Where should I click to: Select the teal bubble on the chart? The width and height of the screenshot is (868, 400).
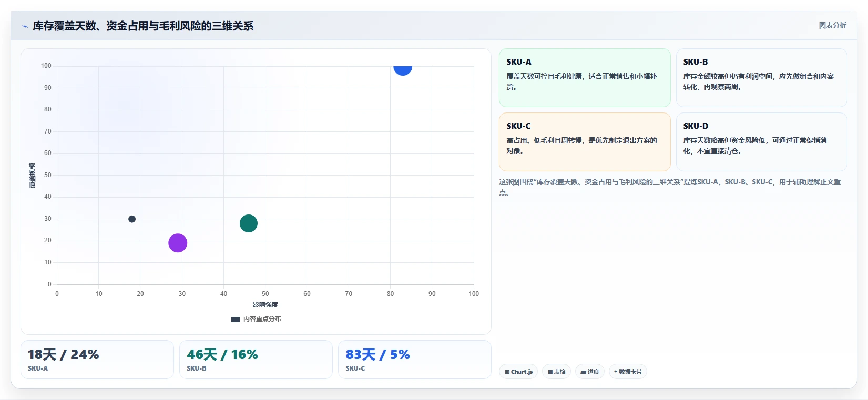pyautogui.click(x=249, y=223)
